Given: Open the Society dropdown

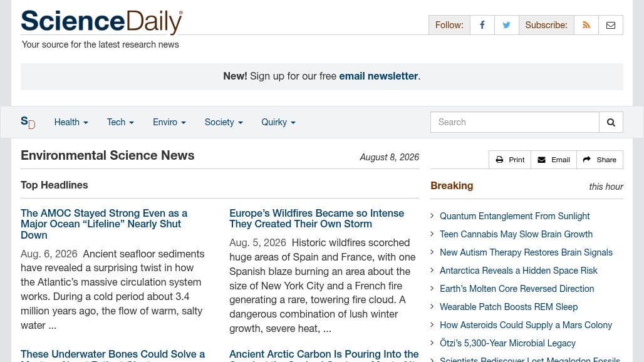Looking at the screenshot, I should 224,122.
